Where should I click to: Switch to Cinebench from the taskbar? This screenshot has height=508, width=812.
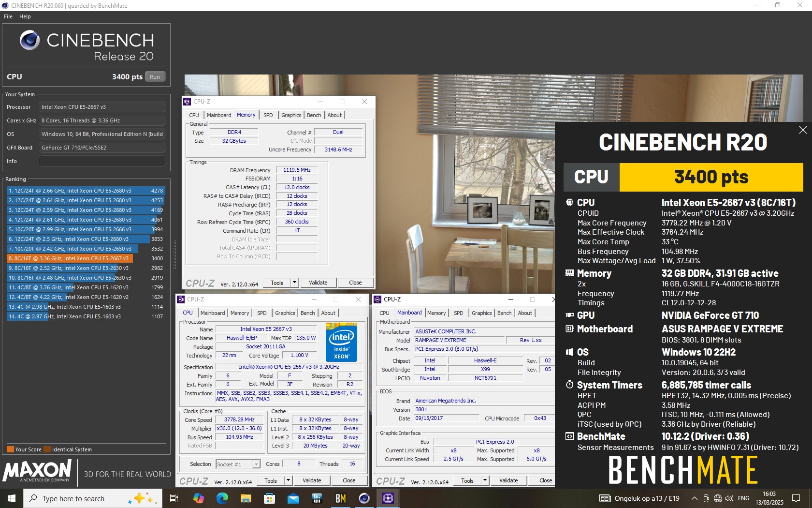click(364, 498)
